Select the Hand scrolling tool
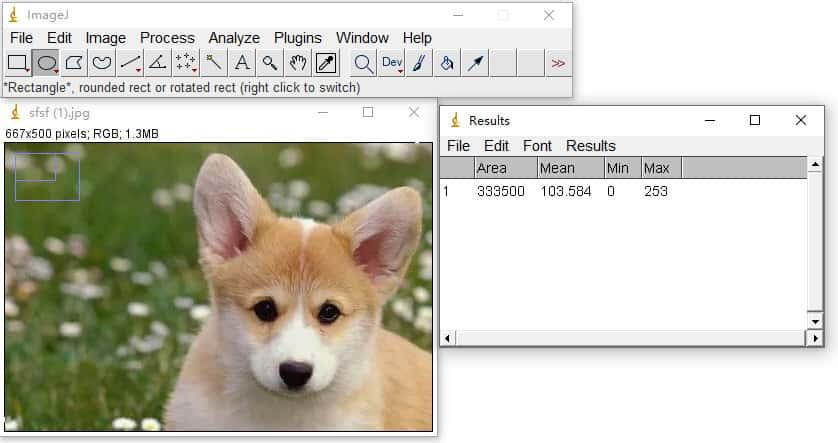The width and height of the screenshot is (838, 443). [x=298, y=63]
